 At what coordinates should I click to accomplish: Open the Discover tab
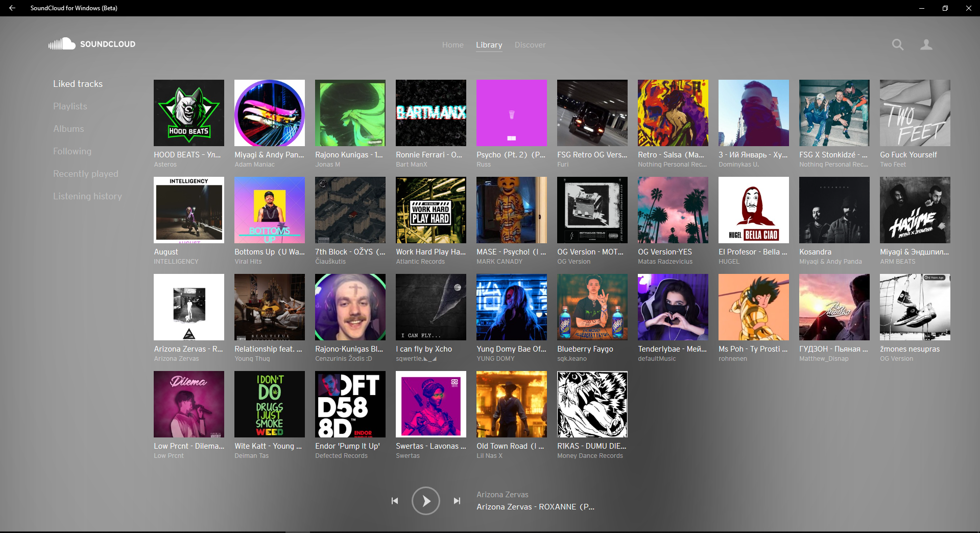point(530,45)
